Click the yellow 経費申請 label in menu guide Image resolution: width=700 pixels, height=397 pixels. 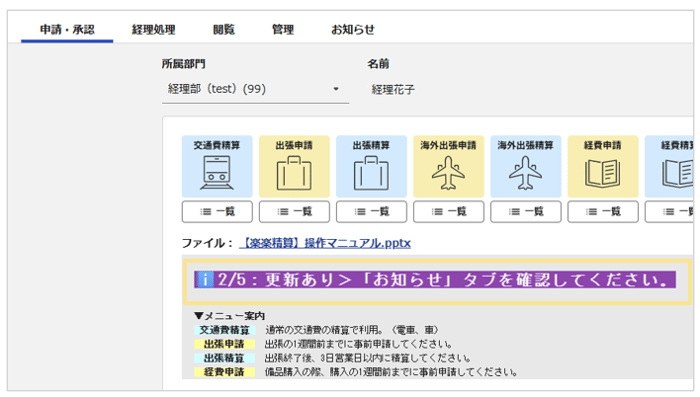click(225, 372)
